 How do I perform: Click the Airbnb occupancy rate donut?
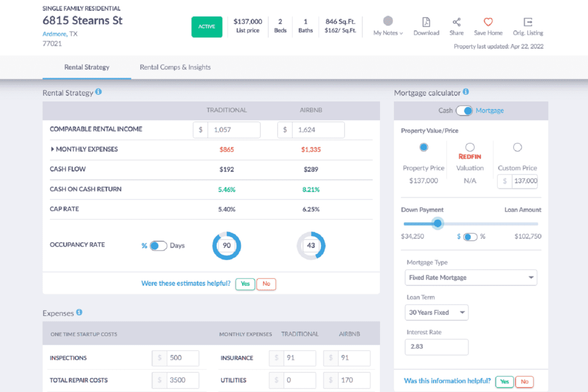311,246
